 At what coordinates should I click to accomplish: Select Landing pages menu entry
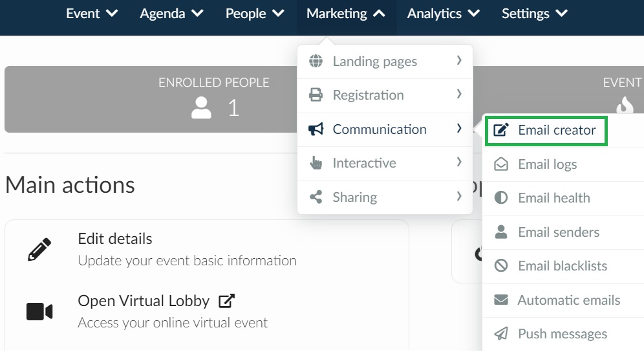385,61
